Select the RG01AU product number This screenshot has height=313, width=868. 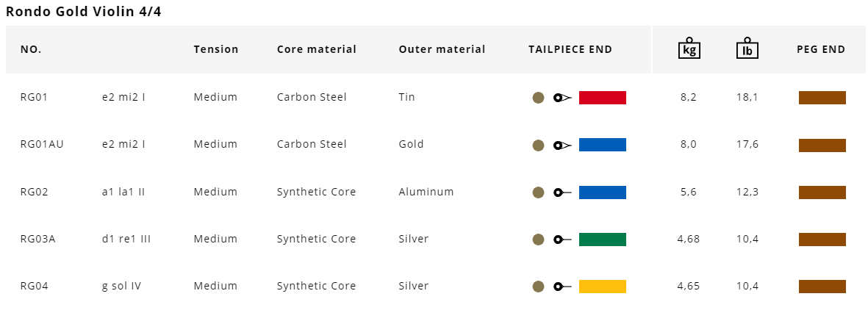pyautogui.click(x=42, y=144)
